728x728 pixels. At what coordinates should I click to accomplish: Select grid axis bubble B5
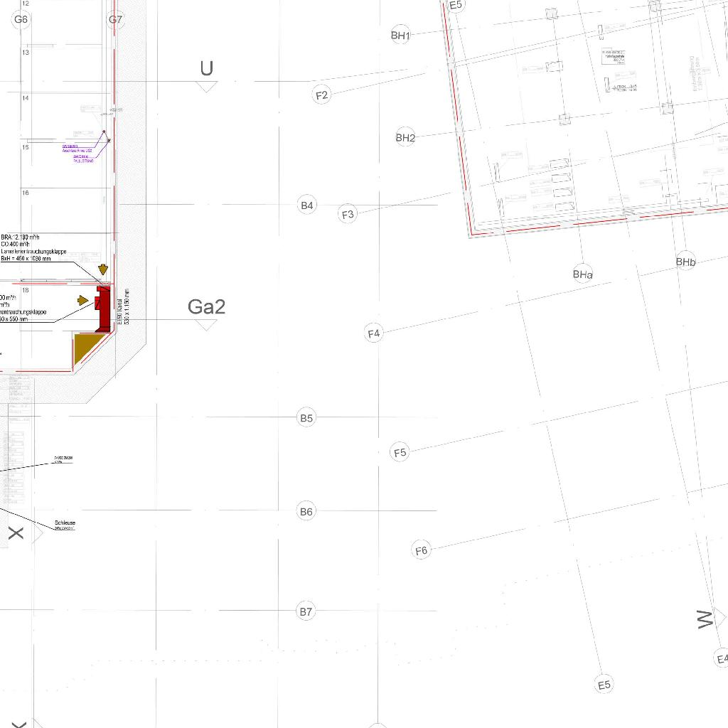[306, 418]
